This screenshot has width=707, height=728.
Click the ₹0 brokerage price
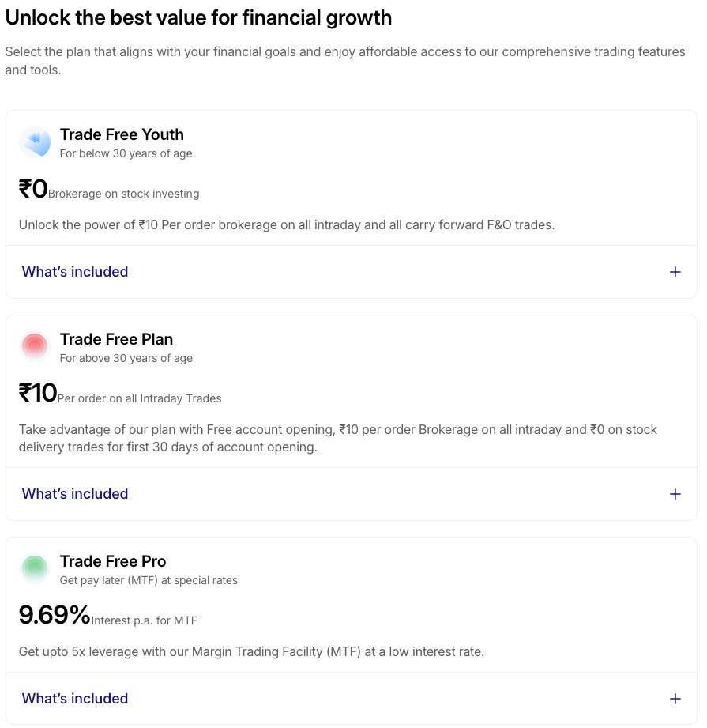[33, 189]
